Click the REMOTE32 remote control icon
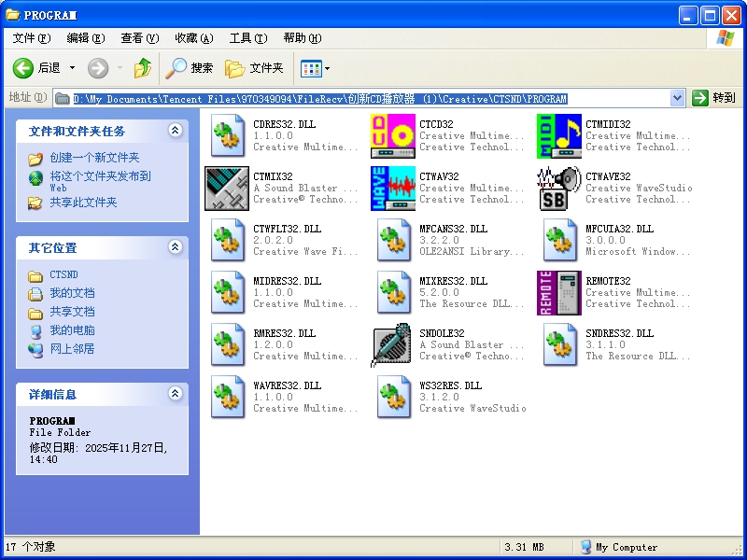 [x=559, y=293]
